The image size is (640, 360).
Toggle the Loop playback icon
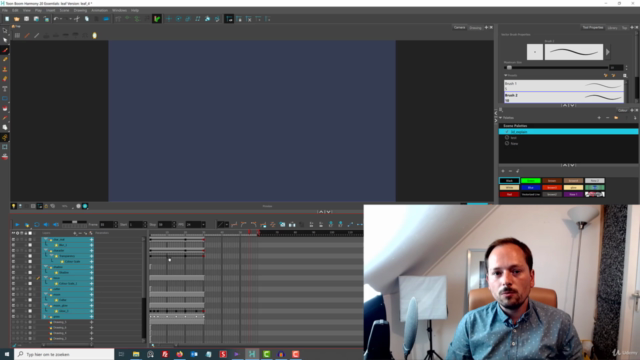pyautogui.click(x=37, y=224)
